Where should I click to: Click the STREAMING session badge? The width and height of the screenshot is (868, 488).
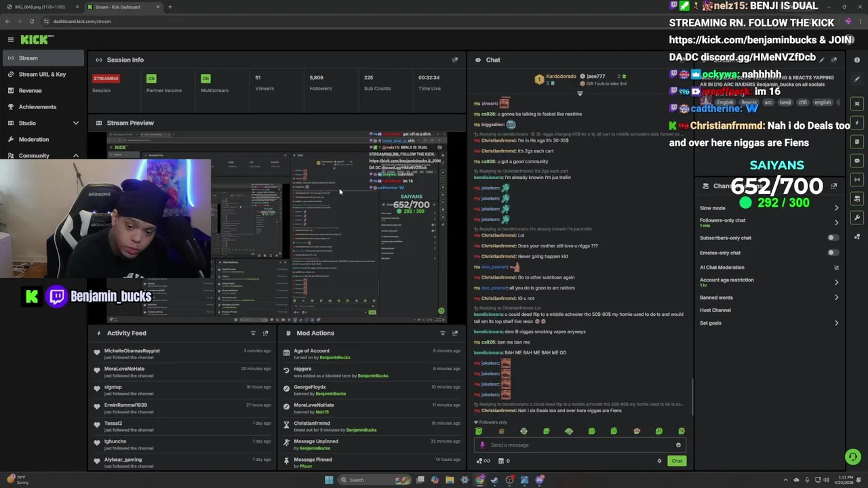(x=106, y=78)
